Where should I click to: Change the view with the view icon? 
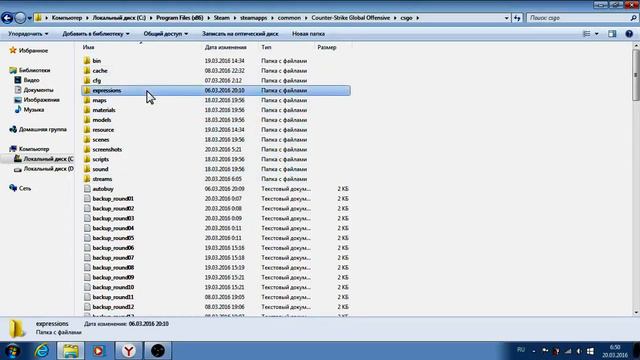[587, 34]
